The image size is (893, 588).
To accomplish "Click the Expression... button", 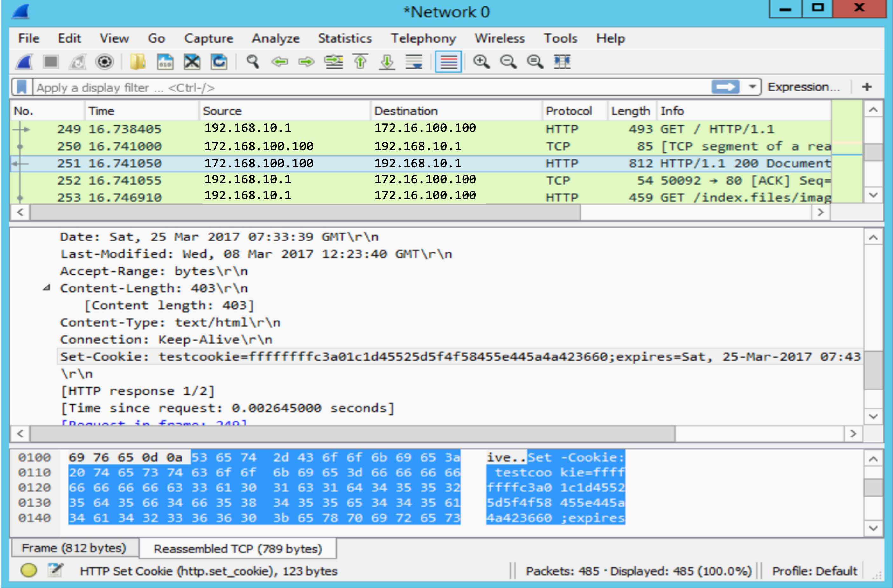I will pyautogui.click(x=803, y=87).
